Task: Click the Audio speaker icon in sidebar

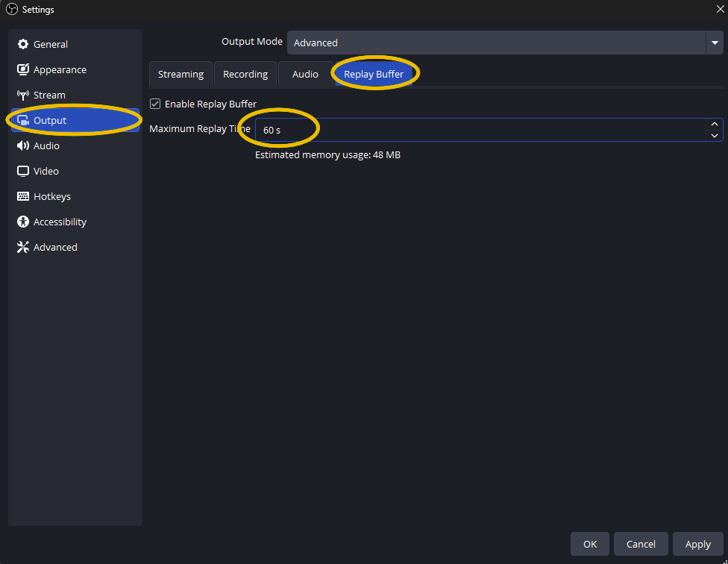Action: coord(22,145)
